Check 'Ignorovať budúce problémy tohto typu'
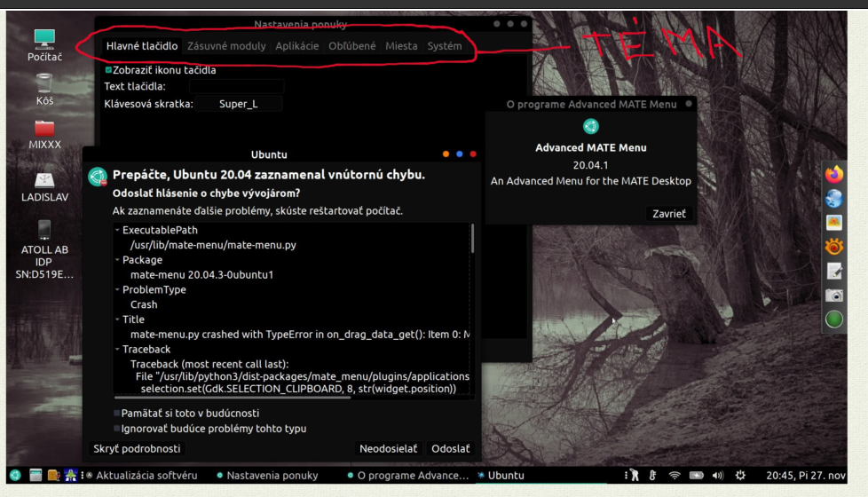The image size is (868, 497). (x=117, y=429)
